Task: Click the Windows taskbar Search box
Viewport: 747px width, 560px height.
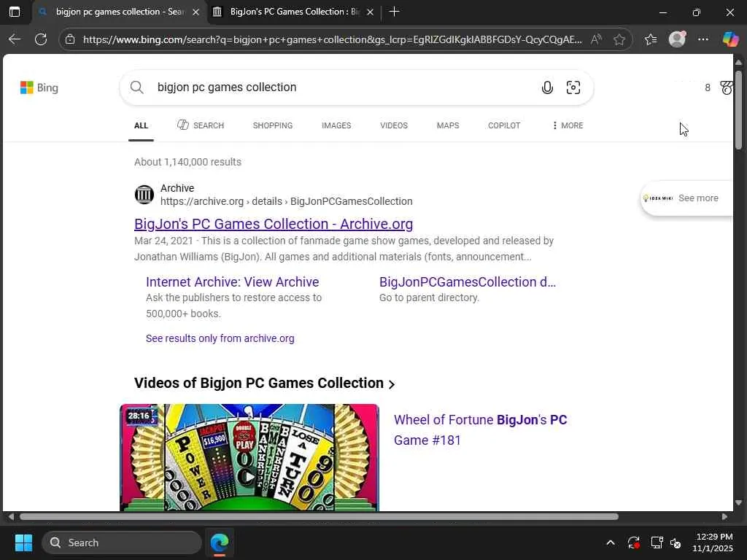Action: click(x=122, y=542)
